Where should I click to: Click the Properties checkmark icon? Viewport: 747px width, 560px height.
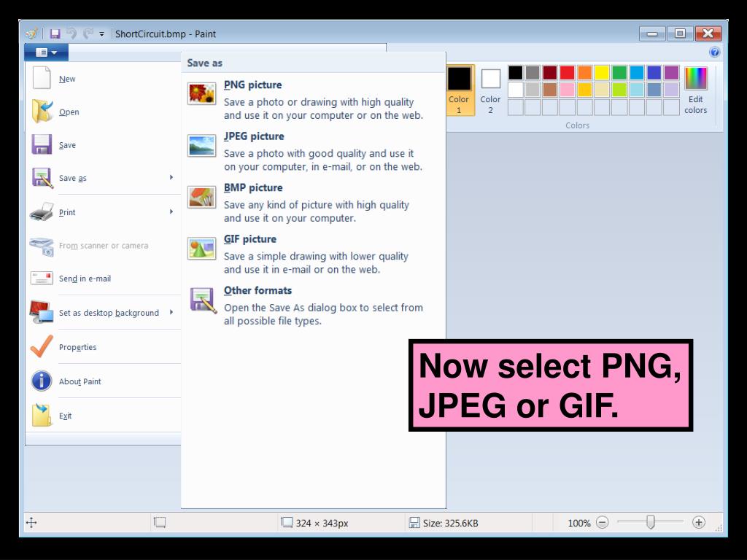[x=42, y=346]
